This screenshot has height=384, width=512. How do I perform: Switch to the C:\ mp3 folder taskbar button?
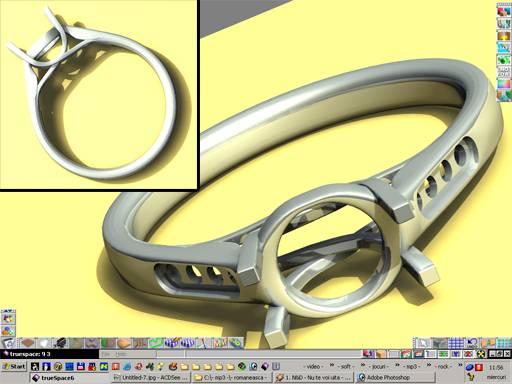(x=232, y=378)
